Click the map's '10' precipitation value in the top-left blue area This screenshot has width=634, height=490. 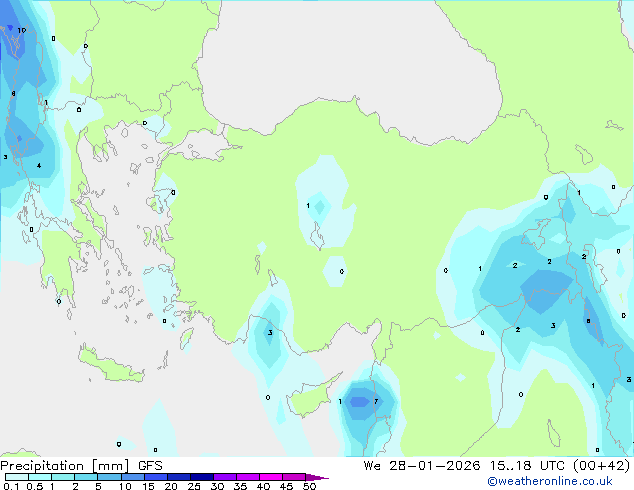tap(22, 30)
